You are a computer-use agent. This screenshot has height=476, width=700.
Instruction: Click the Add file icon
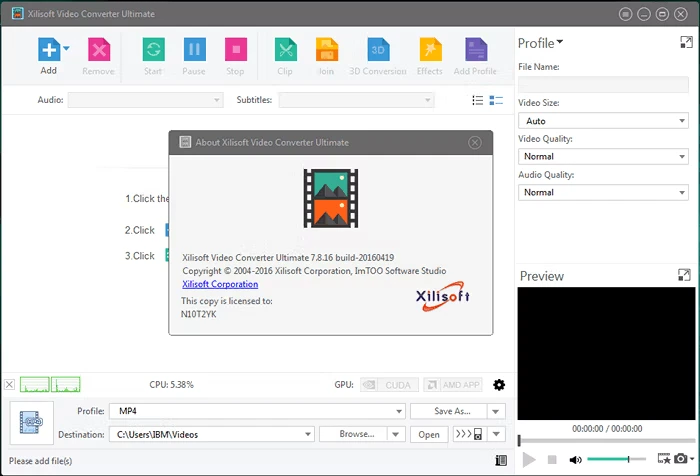click(x=49, y=51)
